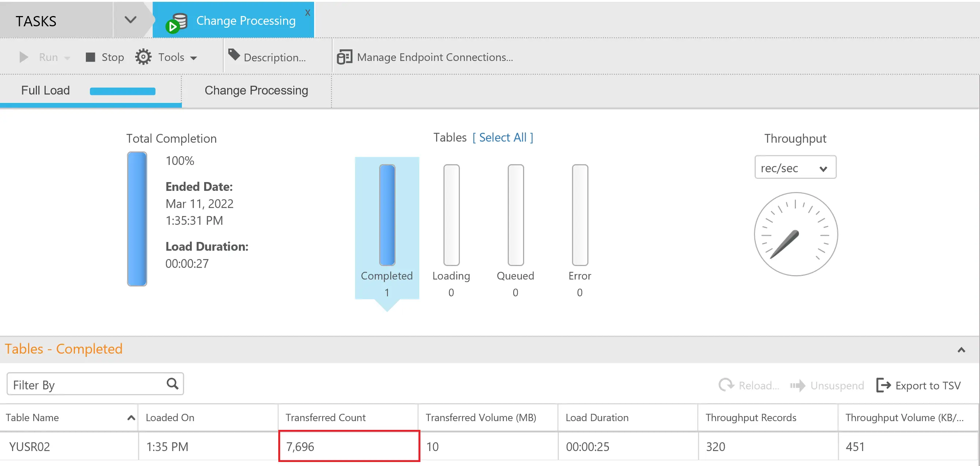
Task: Click the Reload circular arrow icon
Action: coord(726,385)
